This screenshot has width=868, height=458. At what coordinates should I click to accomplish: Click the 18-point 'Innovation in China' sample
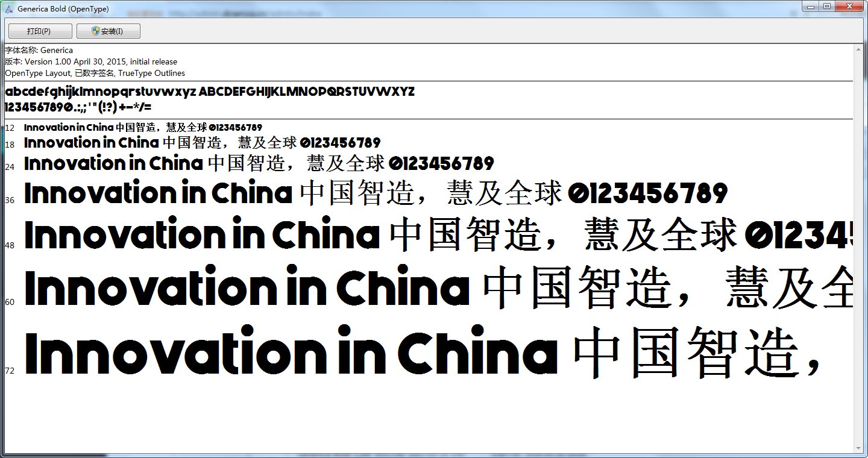tap(203, 143)
